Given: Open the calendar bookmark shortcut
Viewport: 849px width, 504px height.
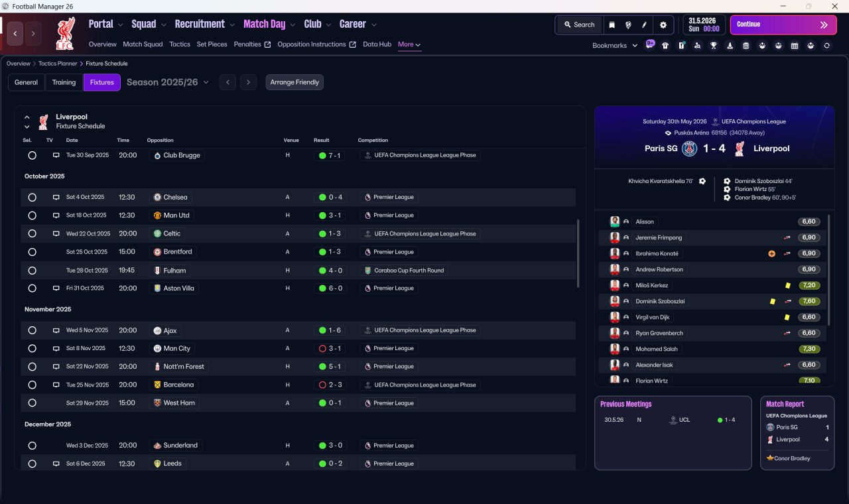Looking at the screenshot, I should [795, 46].
